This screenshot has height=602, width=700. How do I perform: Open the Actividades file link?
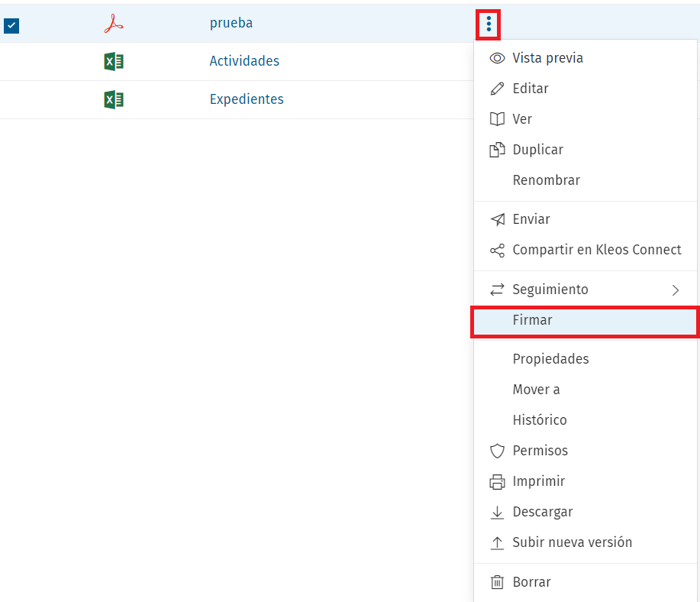[x=244, y=61]
